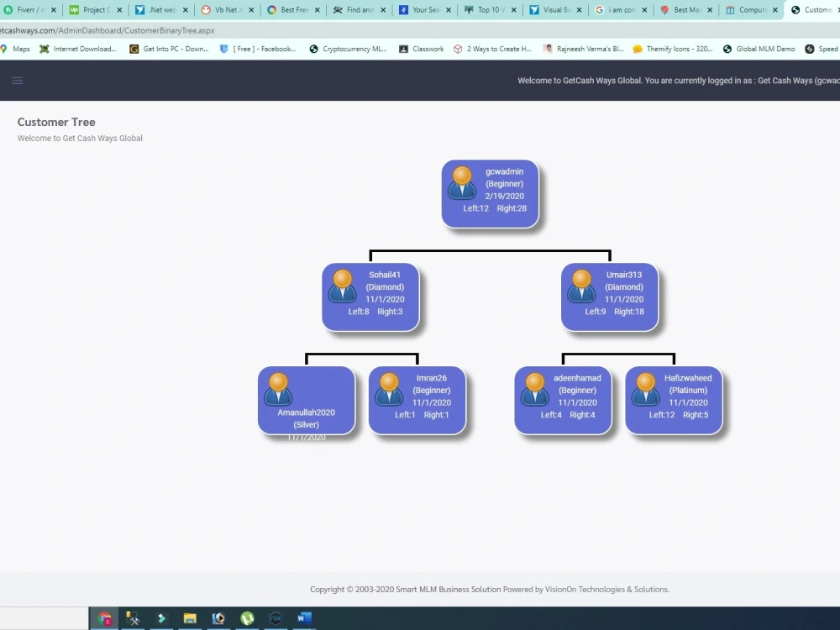Screen dimensions: 840x630
Task: Close the Compute browser tab
Action: 775,9
